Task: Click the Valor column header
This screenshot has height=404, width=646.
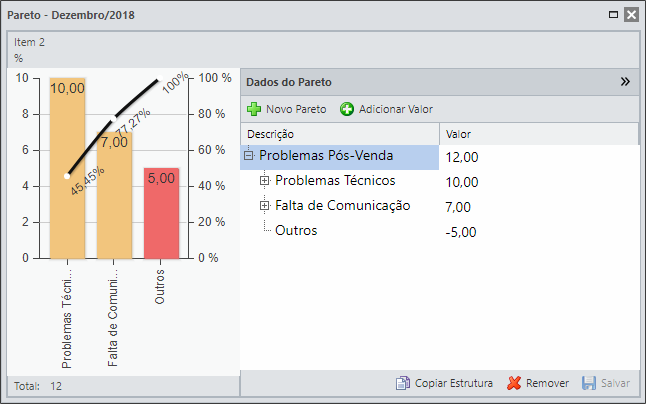Action: coord(539,134)
